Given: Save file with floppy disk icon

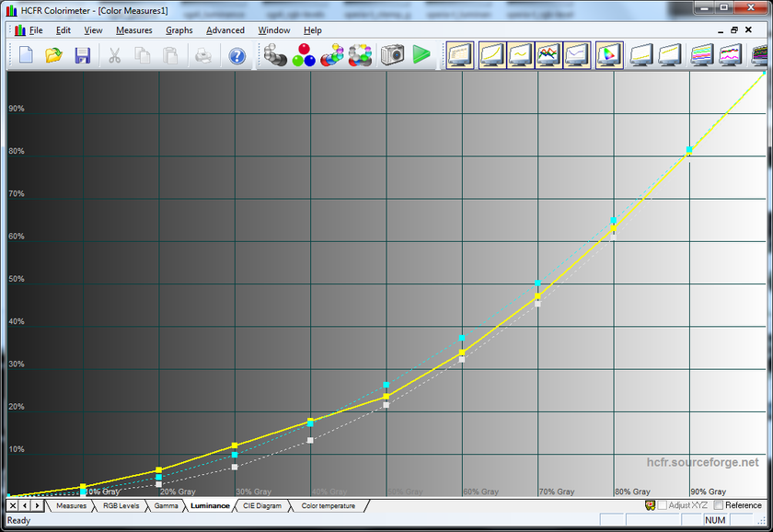Looking at the screenshot, I should click(82, 54).
